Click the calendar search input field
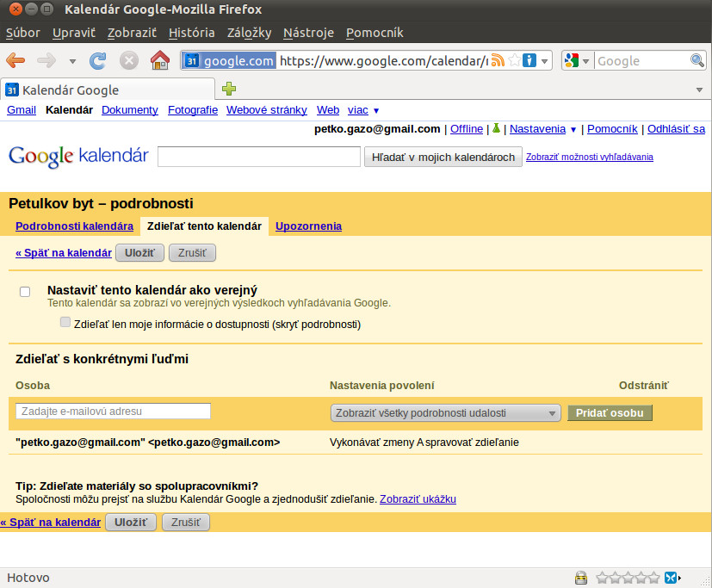712x588 pixels. (x=259, y=157)
